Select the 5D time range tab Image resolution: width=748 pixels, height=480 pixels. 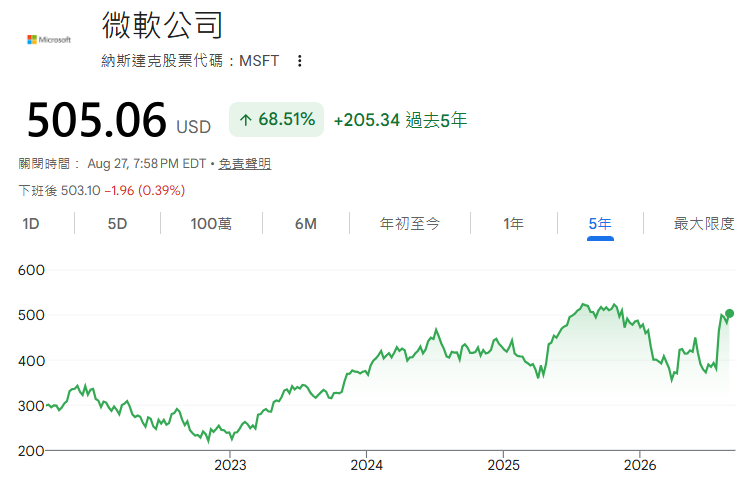tap(117, 223)
